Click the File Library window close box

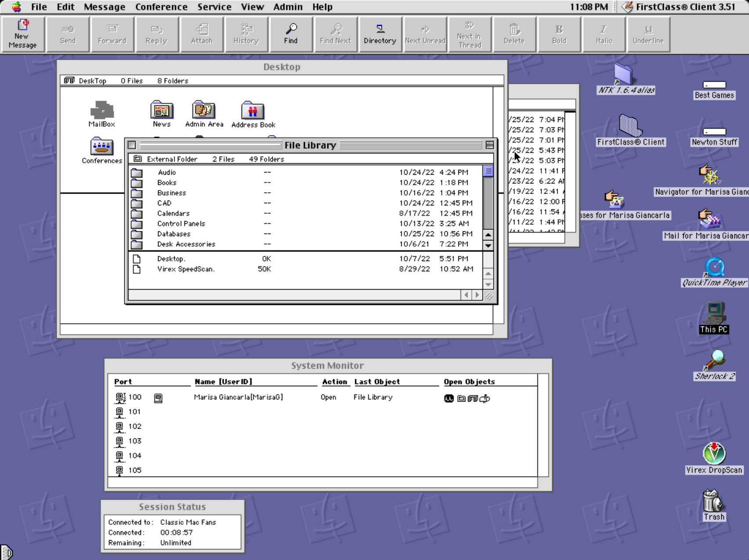[132, 145]
